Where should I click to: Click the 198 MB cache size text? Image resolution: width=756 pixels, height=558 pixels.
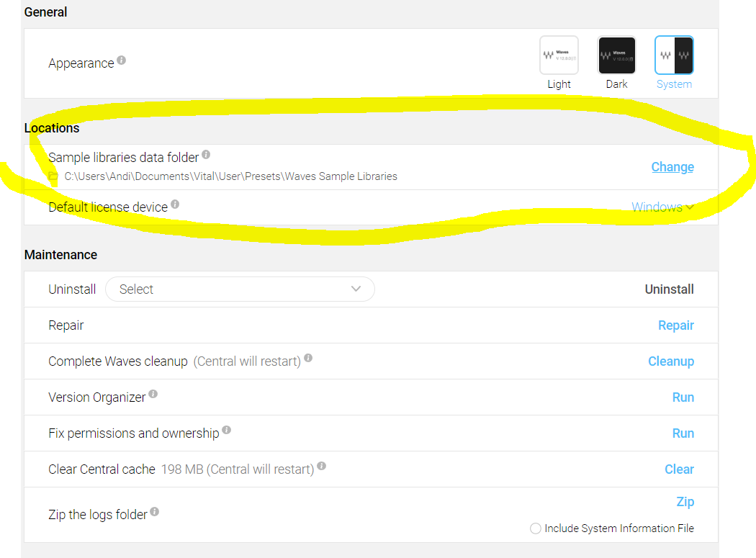[181, 469]
